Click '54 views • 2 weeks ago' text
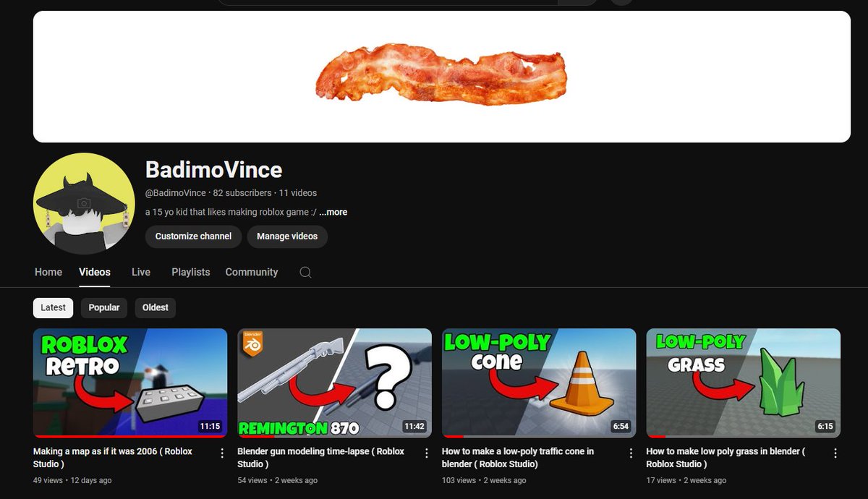 [278, 480]
